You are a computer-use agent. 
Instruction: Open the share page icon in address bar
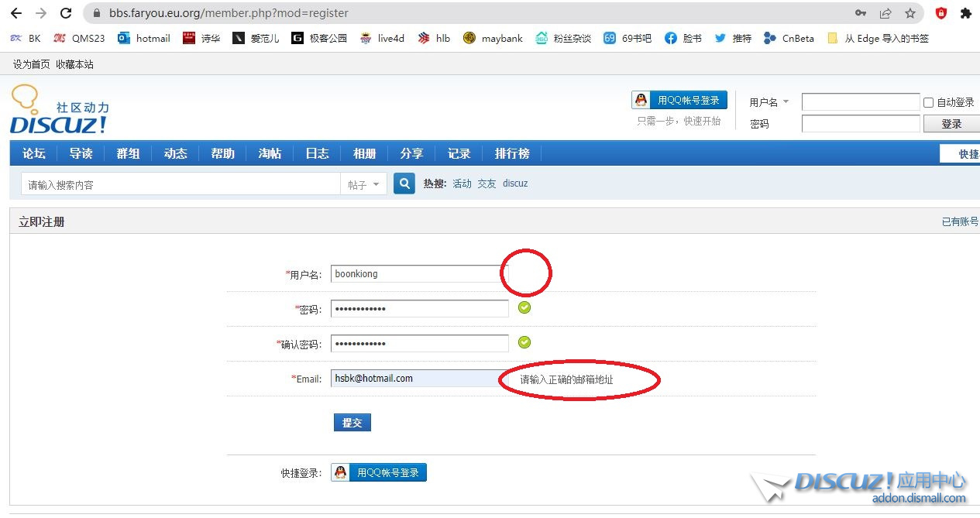point(885,13)
